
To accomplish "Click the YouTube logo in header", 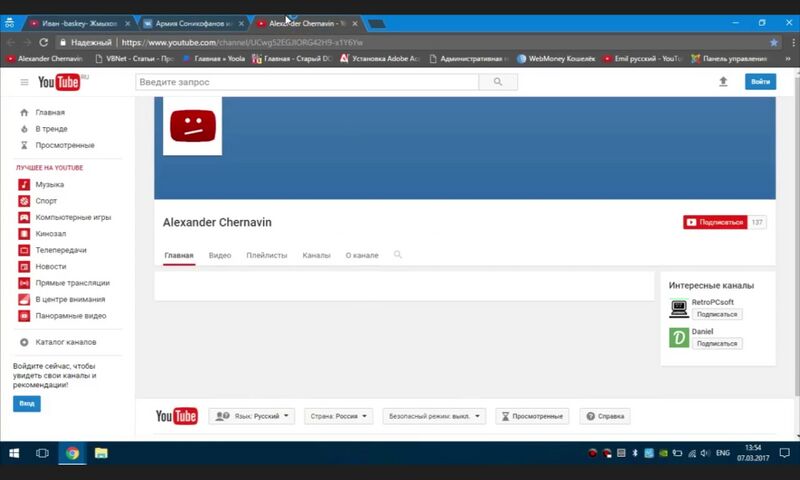I will coord(60,82).
